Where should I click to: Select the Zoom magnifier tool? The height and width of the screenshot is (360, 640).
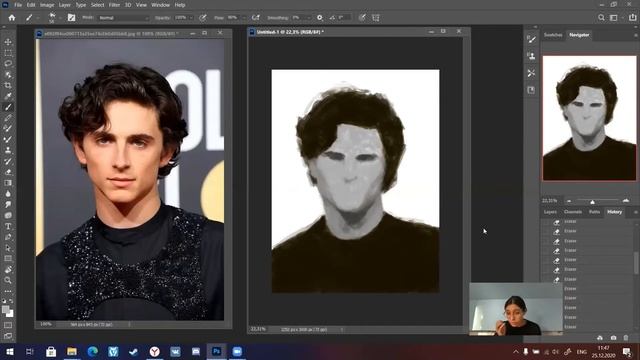8,280
